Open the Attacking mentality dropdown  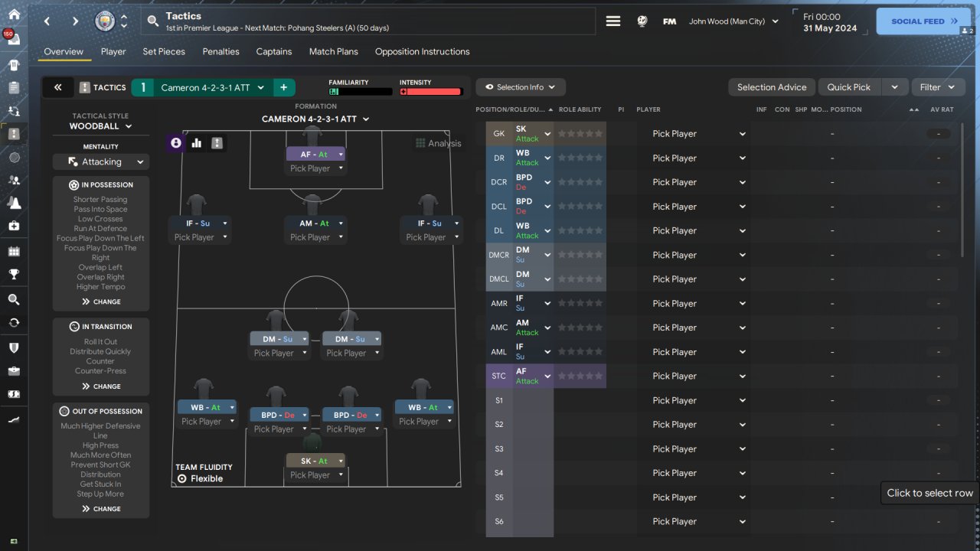101,162
